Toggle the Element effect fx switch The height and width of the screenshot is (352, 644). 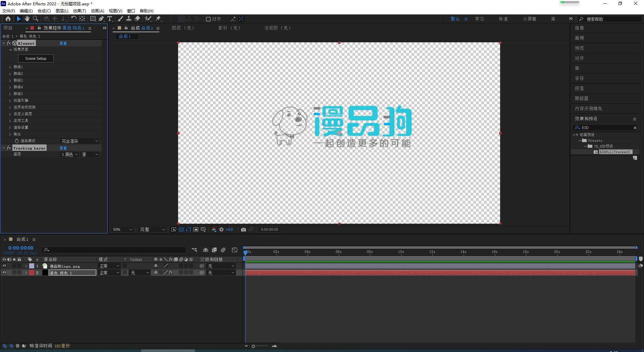click(9, 43)
